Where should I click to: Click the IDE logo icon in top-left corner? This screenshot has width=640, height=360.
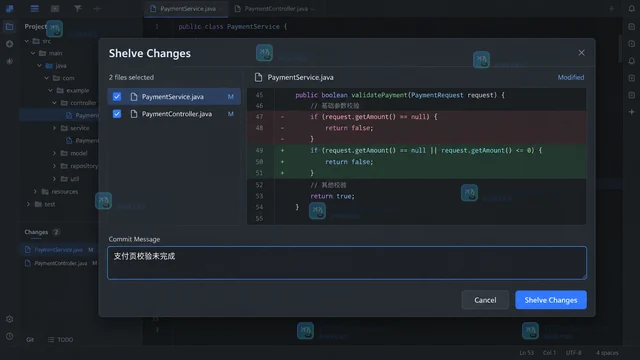point(9,8)
